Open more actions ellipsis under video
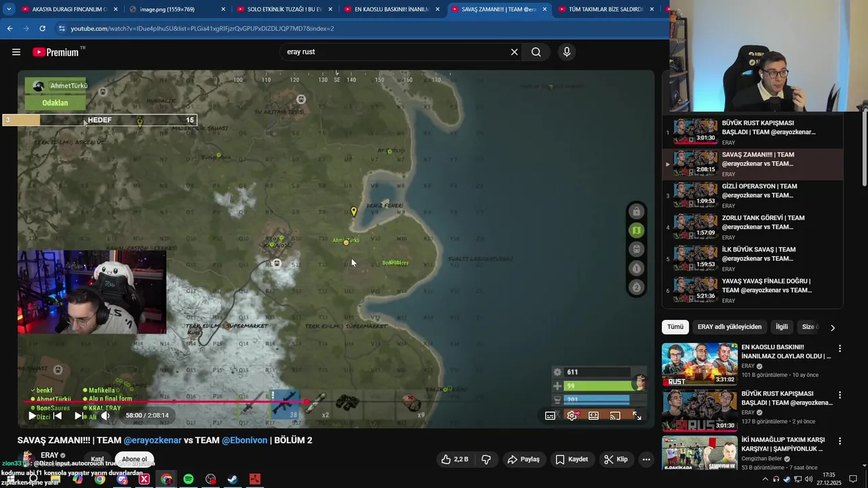The width and height of the screenshot is (868, 488). 646,459
